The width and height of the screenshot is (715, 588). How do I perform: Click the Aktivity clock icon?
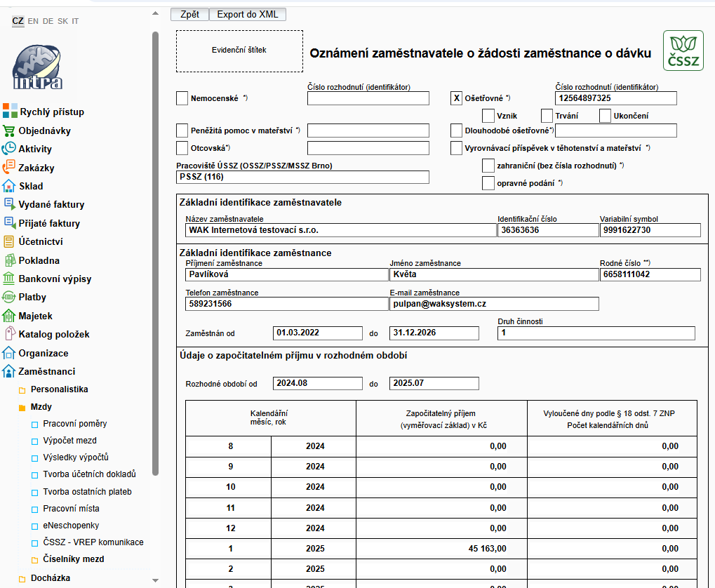coord(9,149)
